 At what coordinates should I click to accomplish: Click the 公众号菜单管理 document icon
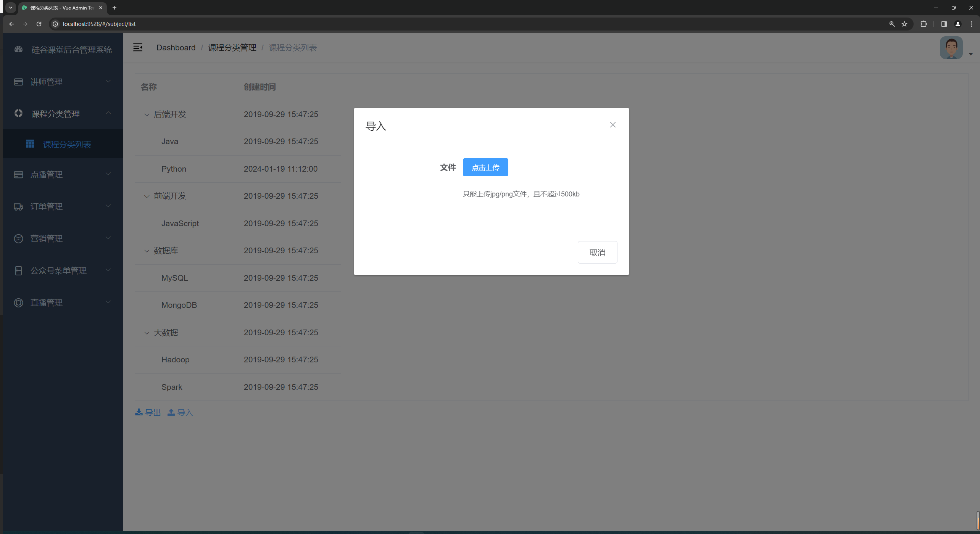(18, 270)
